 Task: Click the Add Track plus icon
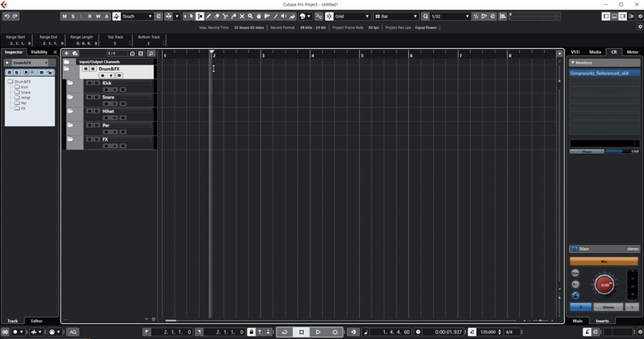point(66,54)
